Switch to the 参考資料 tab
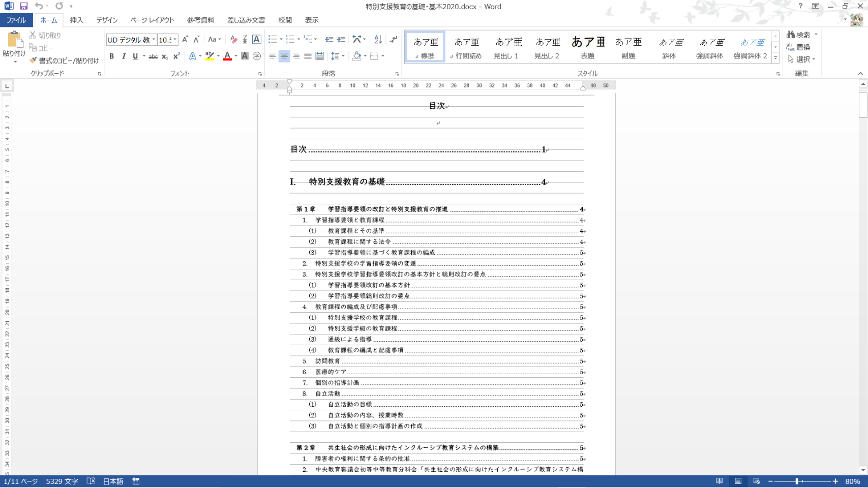This screenshot has width=868, height=488. (200, 20)
